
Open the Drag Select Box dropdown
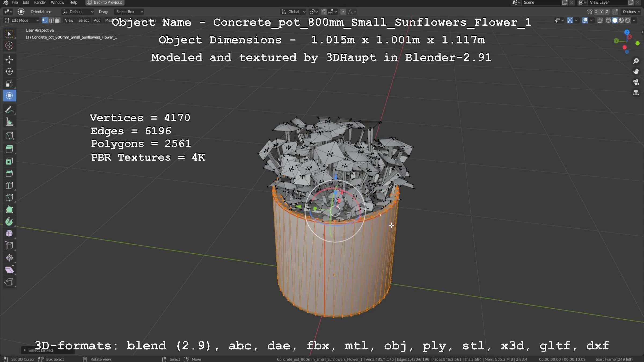tap(129, 12)
